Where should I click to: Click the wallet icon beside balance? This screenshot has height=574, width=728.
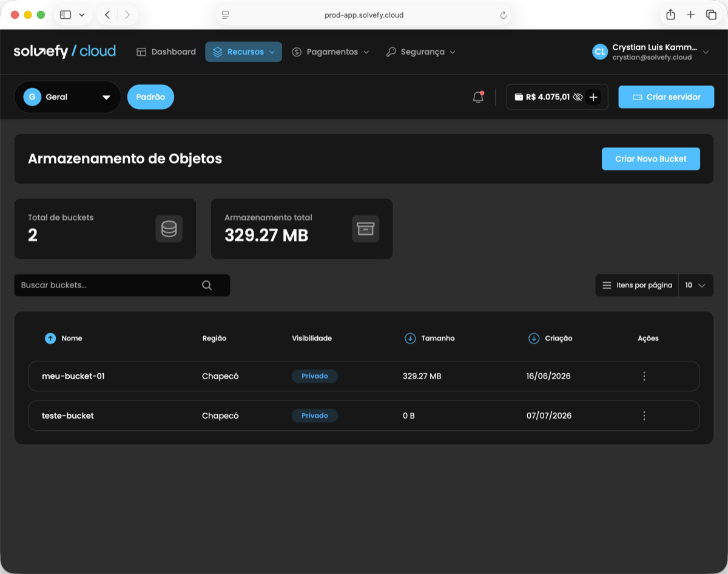click(519, 97)
